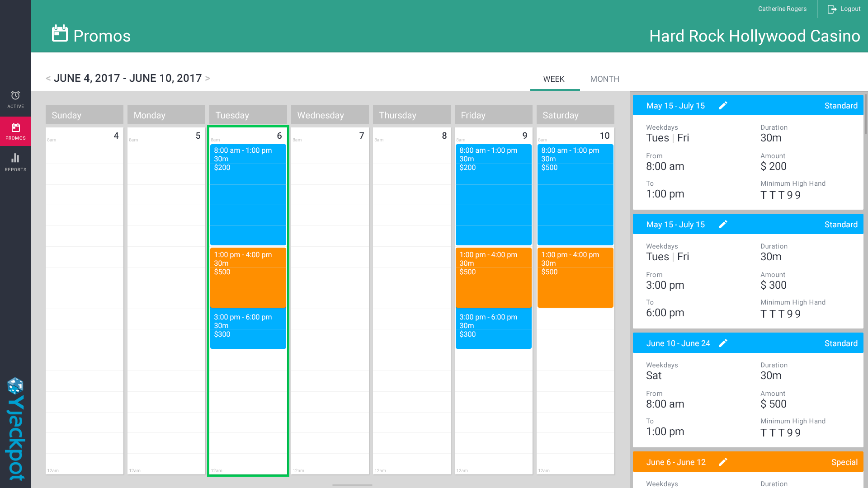Open the Reports bar chart icon

point(15,158)
